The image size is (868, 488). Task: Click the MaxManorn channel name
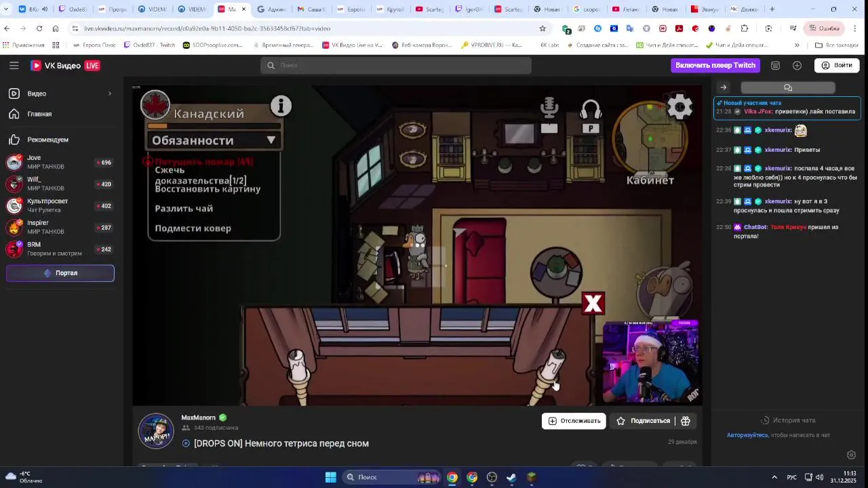pos(198,418)
